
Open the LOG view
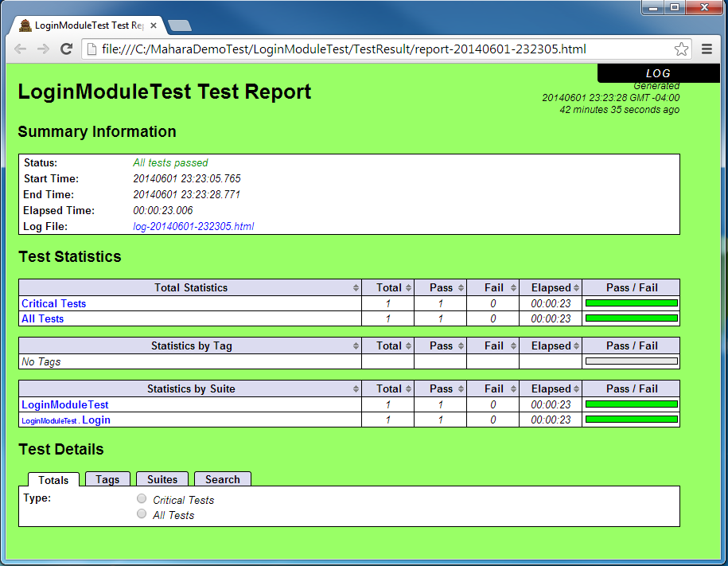pos(658,72)
